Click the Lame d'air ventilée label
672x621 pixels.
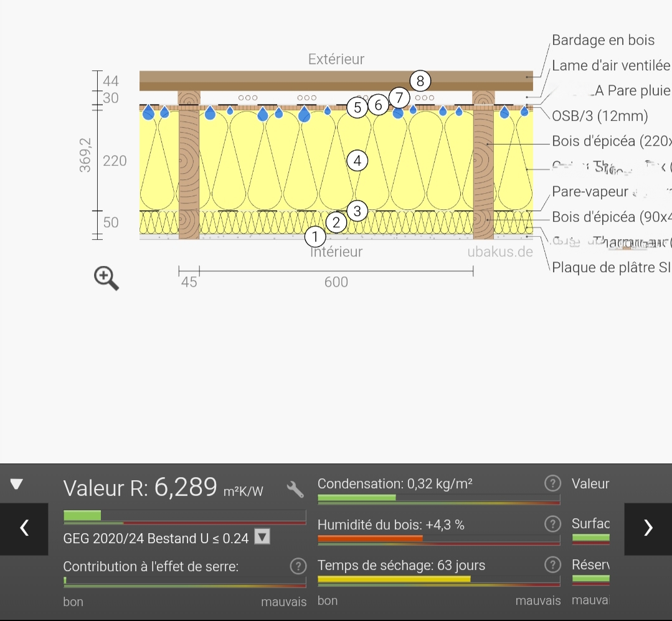tap(610, 65)
